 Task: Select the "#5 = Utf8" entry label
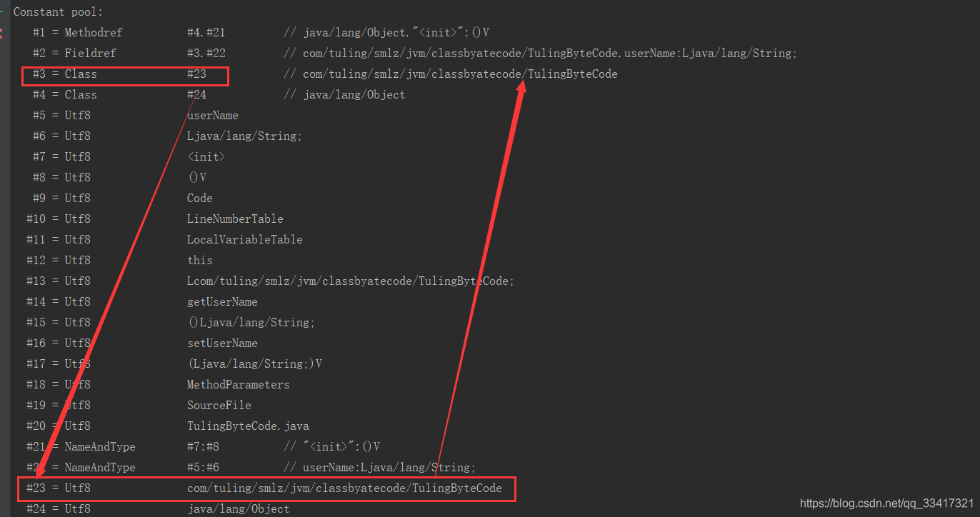[x=61, y=116]
